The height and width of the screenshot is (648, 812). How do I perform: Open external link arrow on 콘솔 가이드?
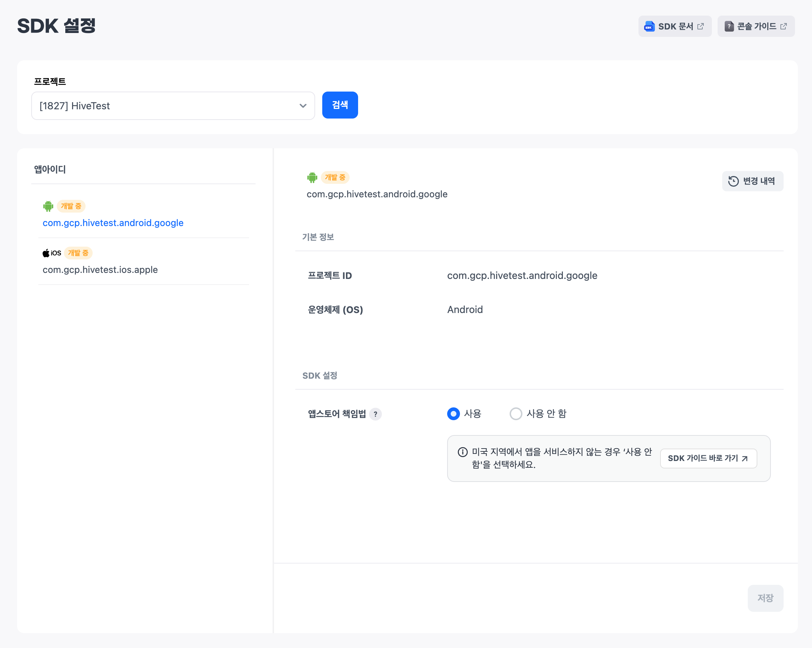tap(784, 26)
